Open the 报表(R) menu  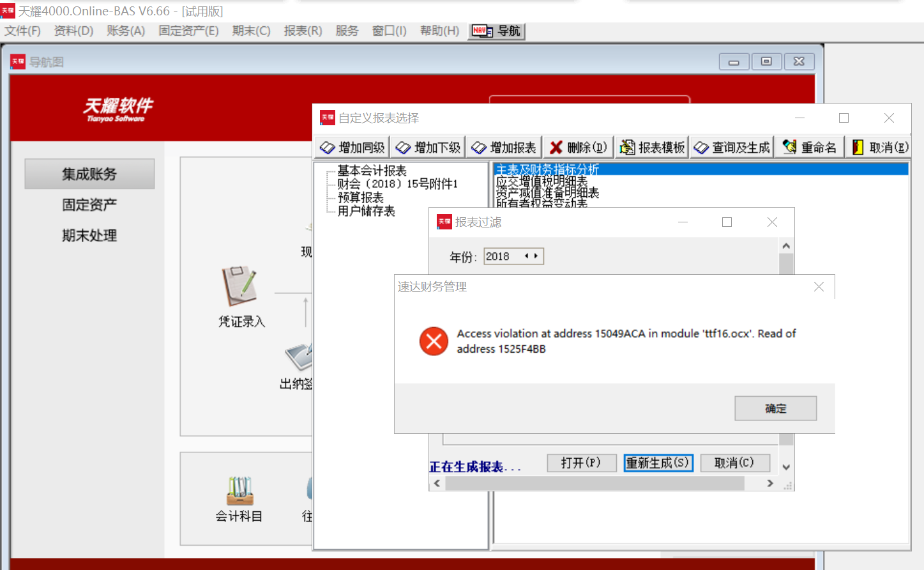pos(303,31)
